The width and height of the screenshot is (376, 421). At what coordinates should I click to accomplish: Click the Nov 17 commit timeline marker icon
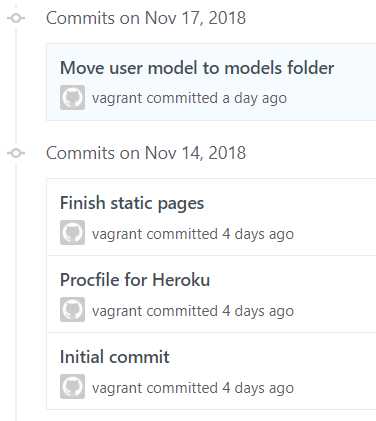pos(16,18)
